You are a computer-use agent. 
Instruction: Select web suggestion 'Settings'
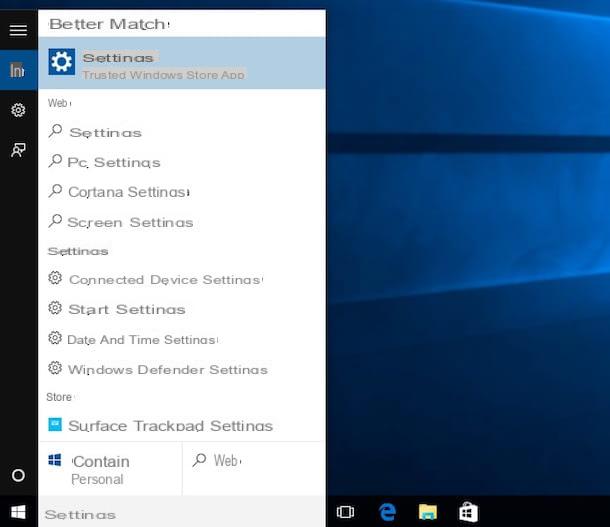point(182,133)
